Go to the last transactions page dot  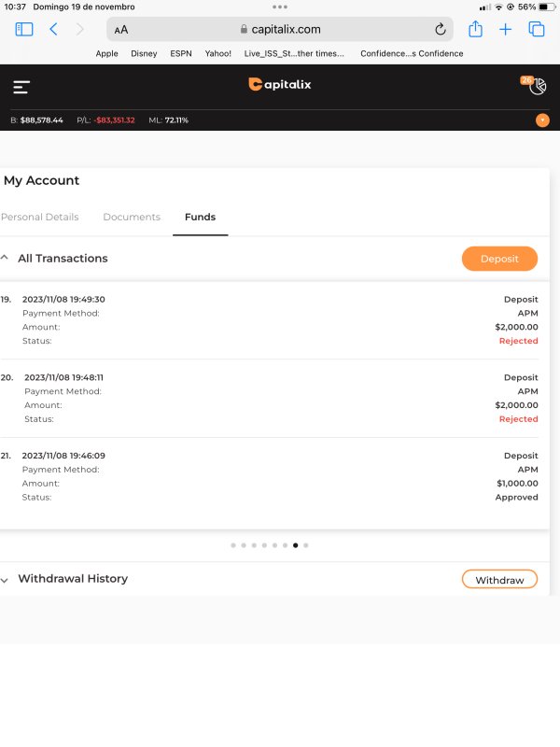click(x=306, y=545)
